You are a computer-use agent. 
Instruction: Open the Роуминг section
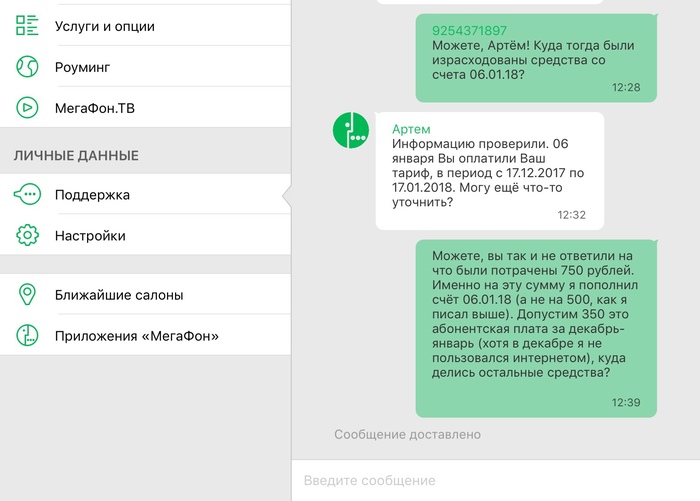click(x=82, y=67)
